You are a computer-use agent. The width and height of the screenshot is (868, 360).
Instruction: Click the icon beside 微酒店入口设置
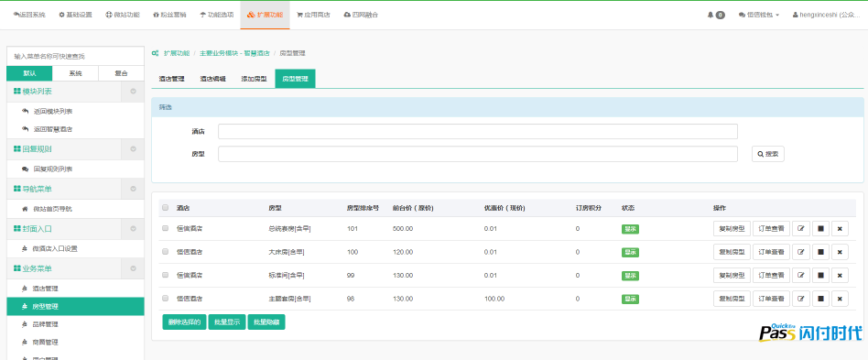25,248
